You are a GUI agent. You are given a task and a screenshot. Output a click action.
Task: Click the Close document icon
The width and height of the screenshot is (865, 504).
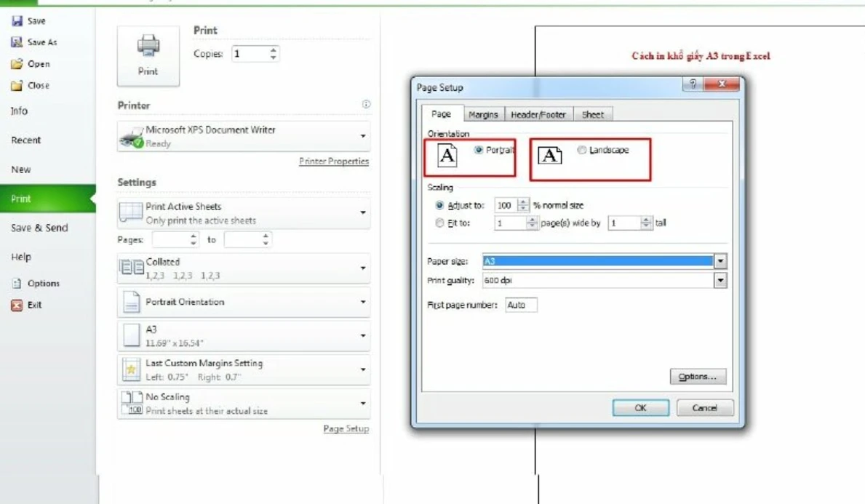pos(16,85)
